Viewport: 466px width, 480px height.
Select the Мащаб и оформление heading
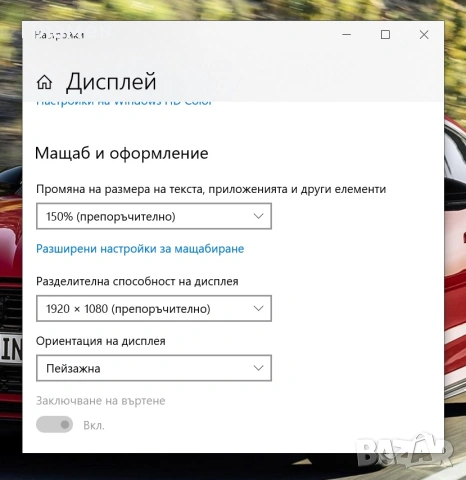click(122, 153)
